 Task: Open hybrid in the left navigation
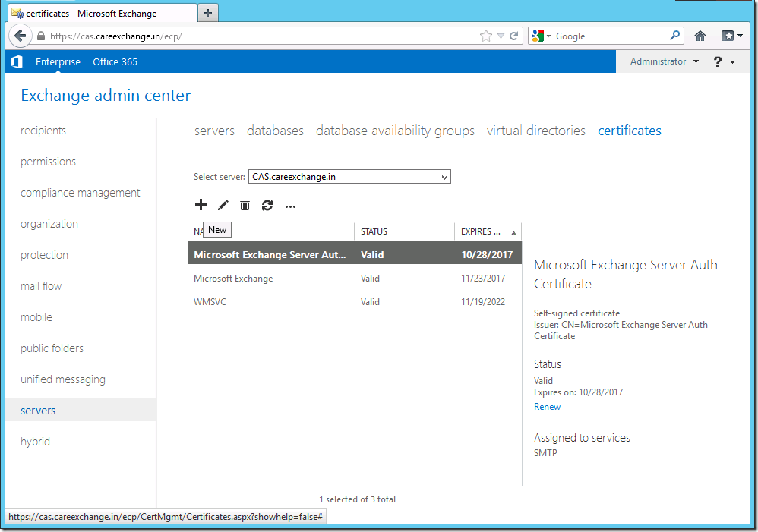(35, 442)
